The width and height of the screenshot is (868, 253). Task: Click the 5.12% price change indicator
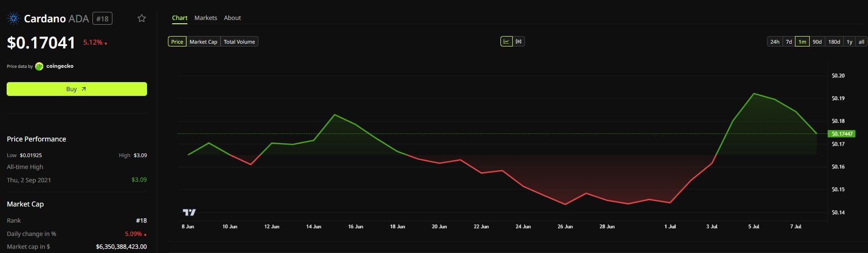coord(95,43)
